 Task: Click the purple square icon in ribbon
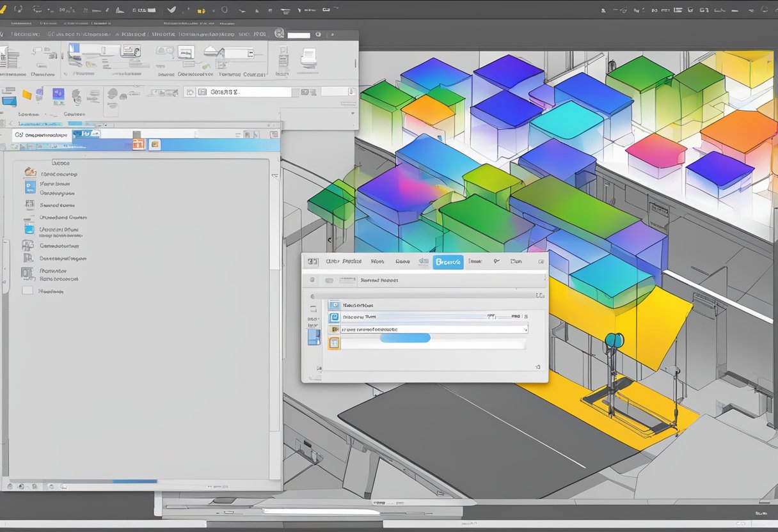click(58, 94)
